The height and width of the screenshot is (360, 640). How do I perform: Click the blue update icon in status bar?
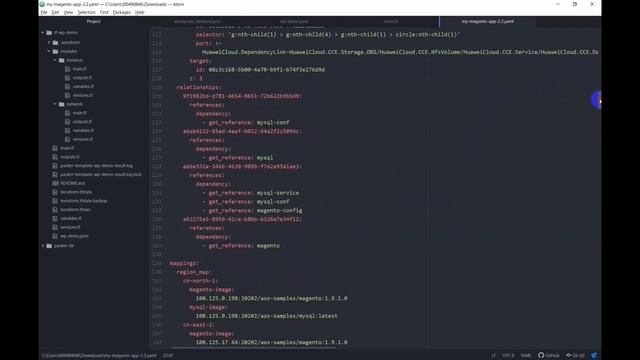click(x=594, y=356)
